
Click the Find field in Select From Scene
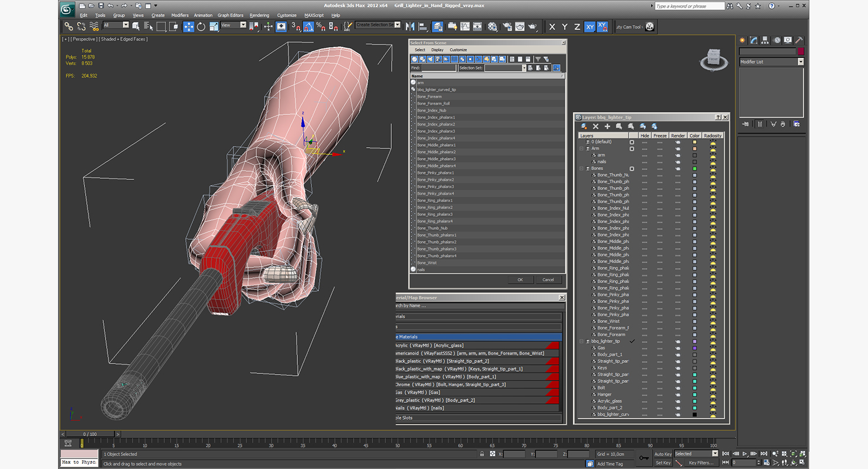click(439, 68)
